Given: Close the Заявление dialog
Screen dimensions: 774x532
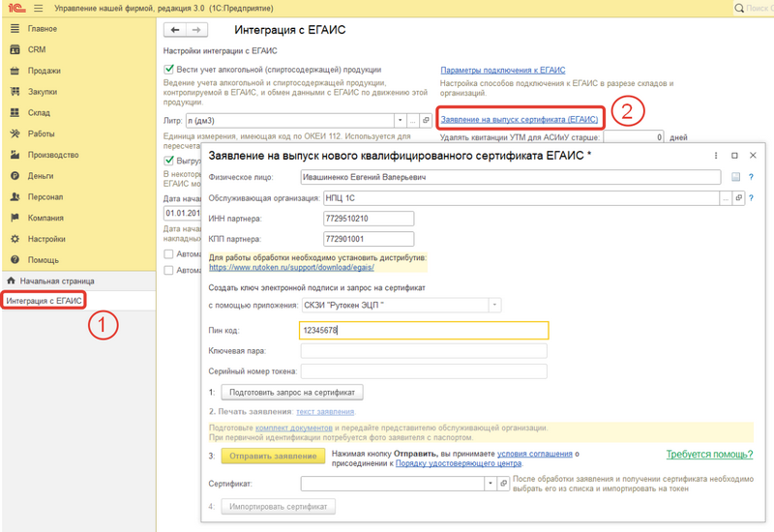Looking at the screenshot, I should (x=753, y=156).
